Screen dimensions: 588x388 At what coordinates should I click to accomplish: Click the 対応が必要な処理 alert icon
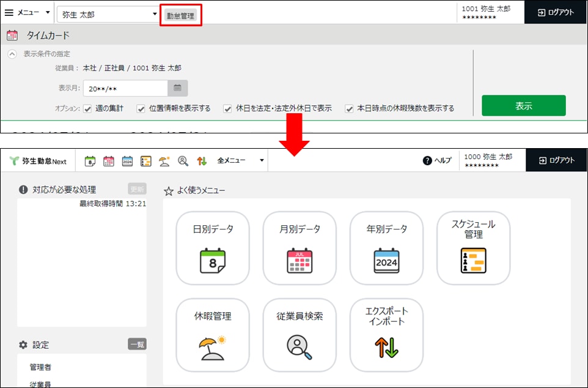point(23,190)
